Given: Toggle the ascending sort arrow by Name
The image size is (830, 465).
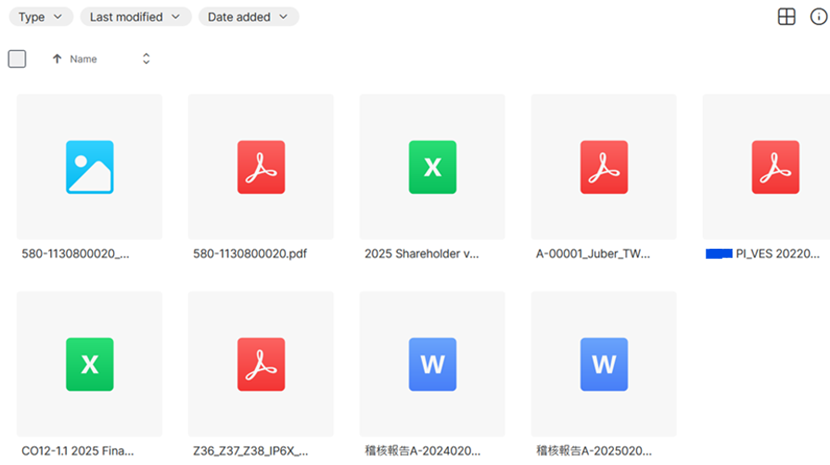Looking at the screenshot, I should coord(57,59).
